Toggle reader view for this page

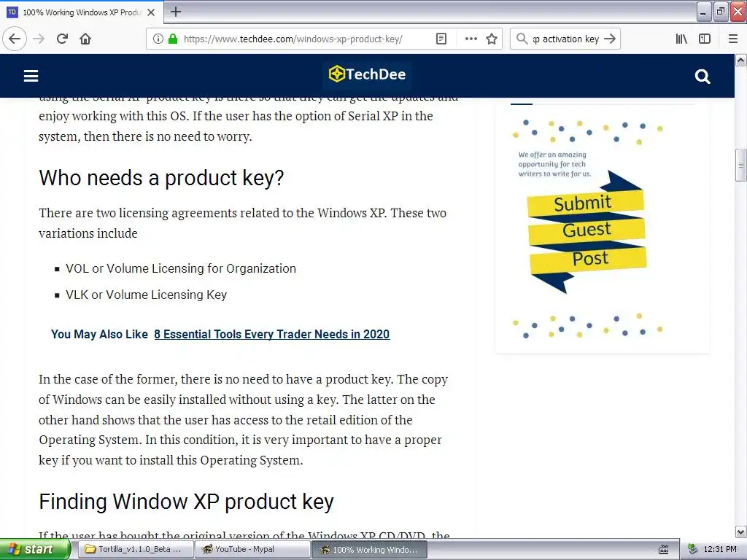pos(441,39)
